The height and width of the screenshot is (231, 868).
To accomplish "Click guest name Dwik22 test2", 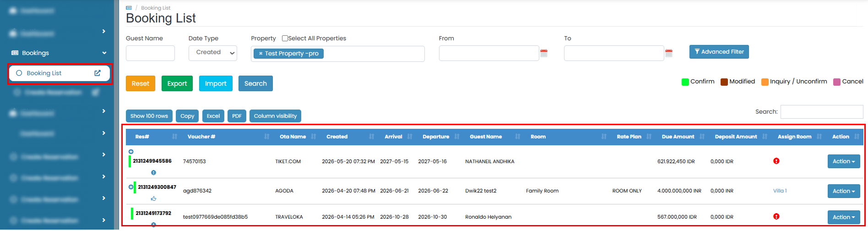I will click(481, 191).
